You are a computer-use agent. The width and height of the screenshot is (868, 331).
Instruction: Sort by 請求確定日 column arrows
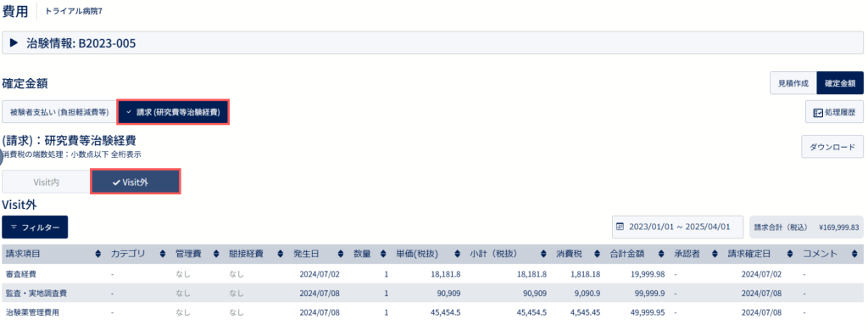[x=790, y=254]
